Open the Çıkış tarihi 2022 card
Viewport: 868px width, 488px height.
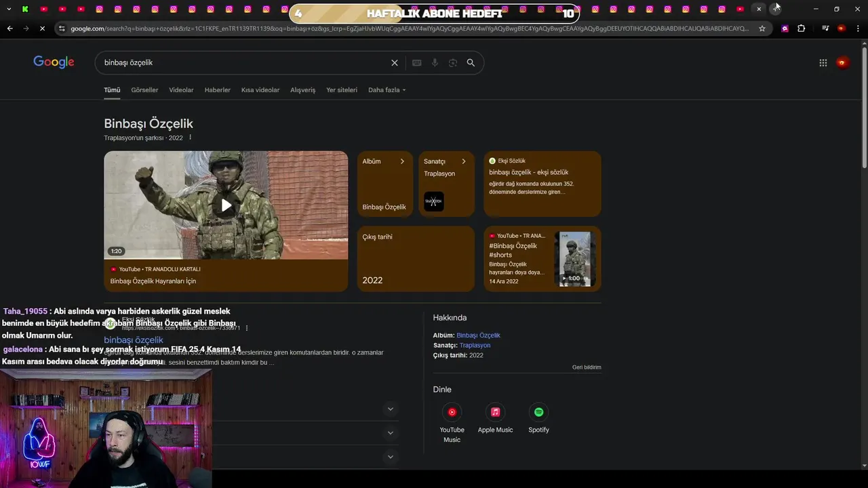[416, 259]
